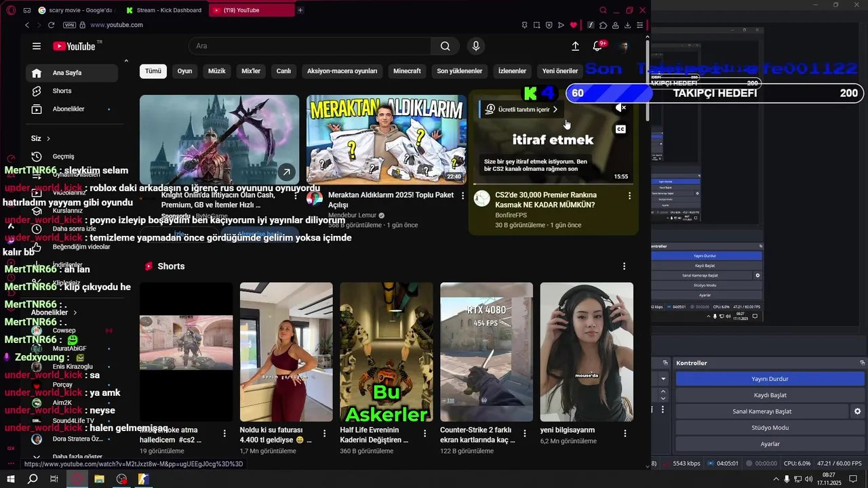
Task: Open the Shorts section three-dot menu
Action: (624, 266)
